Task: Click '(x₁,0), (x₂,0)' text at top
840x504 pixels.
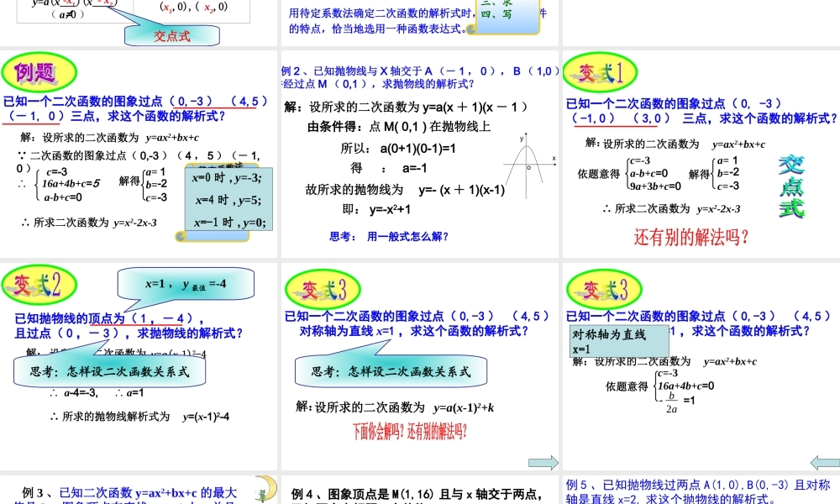Action: click(x=194, y=7)
